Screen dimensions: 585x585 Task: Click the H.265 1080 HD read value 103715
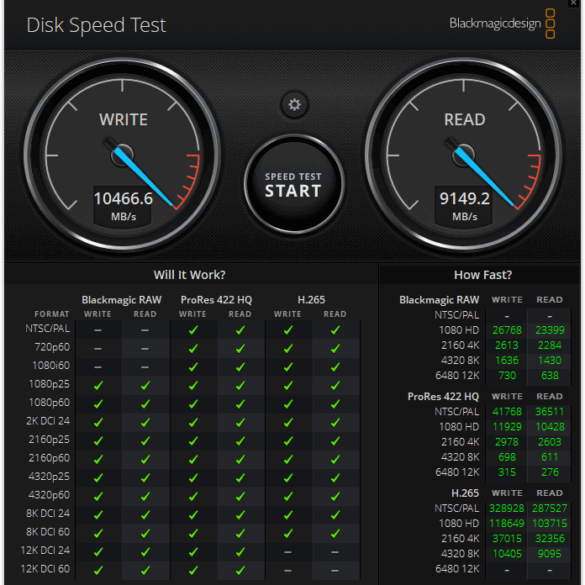[550, 523]
